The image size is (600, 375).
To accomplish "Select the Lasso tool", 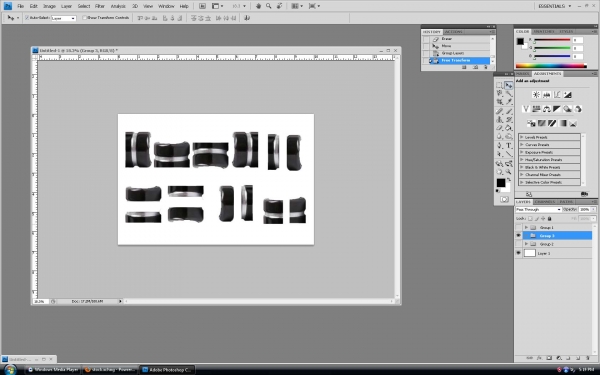I will click(499, 93).
